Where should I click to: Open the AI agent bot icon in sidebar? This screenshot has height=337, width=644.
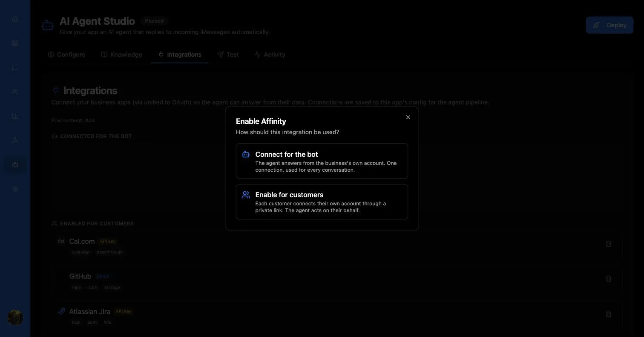15,164
